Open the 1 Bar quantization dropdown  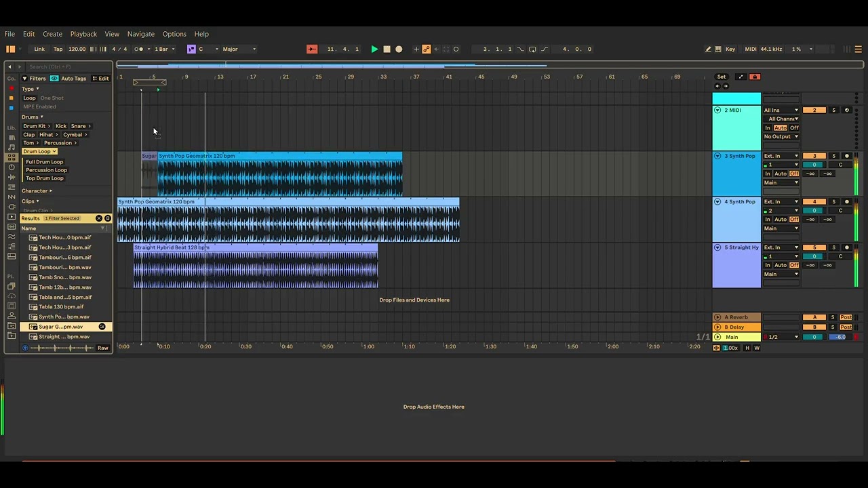pos(163,49)
